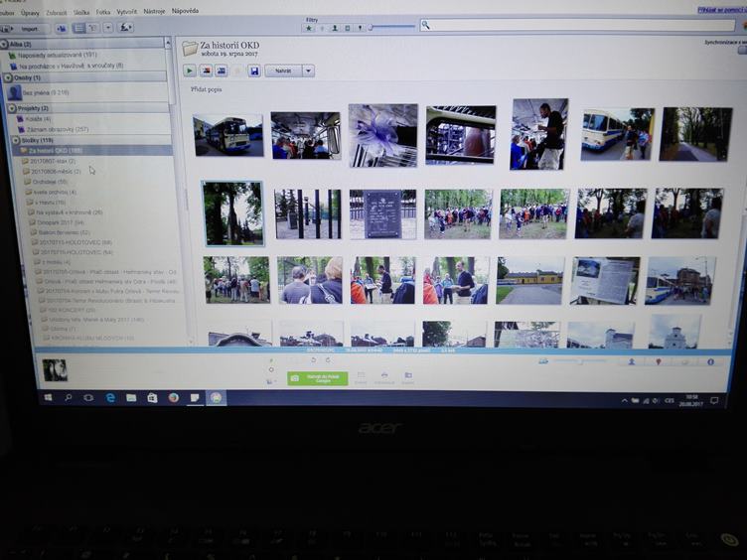The width and height of the screenshot is (747, 560).
Task: Play slideshow of the folder
Action: coord(190,70)
